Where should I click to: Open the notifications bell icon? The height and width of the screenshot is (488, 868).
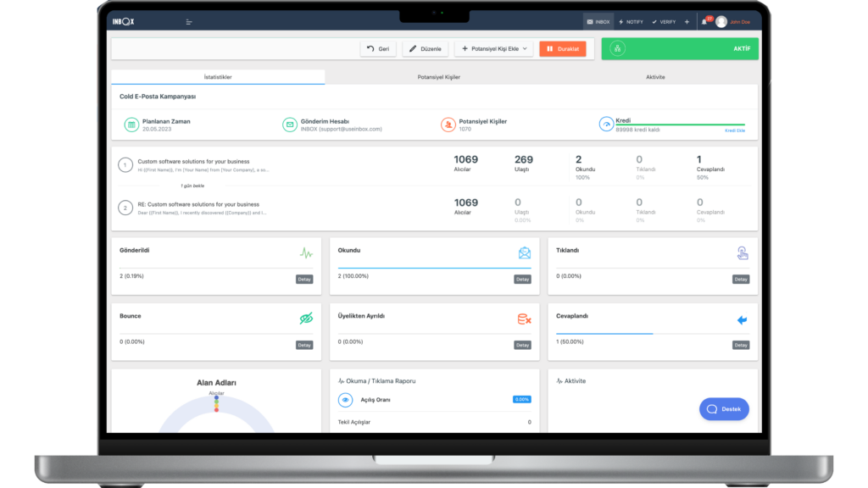click(704, 22)
